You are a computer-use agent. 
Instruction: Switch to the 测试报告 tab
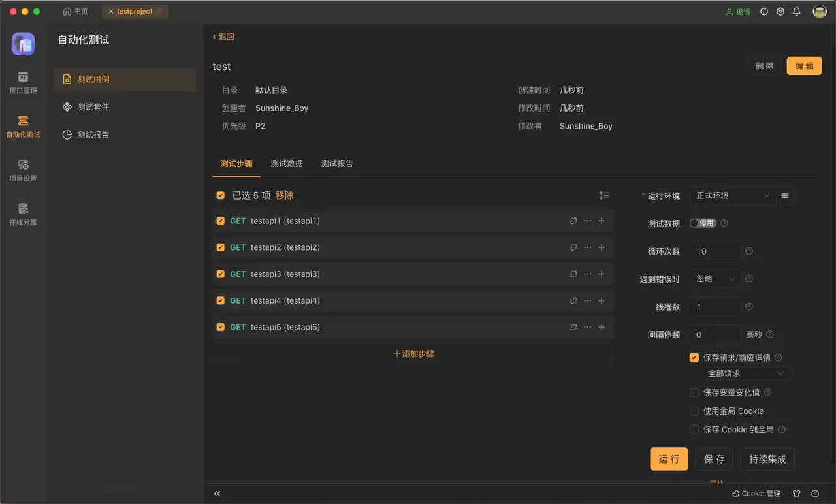[x=337, y=164]
